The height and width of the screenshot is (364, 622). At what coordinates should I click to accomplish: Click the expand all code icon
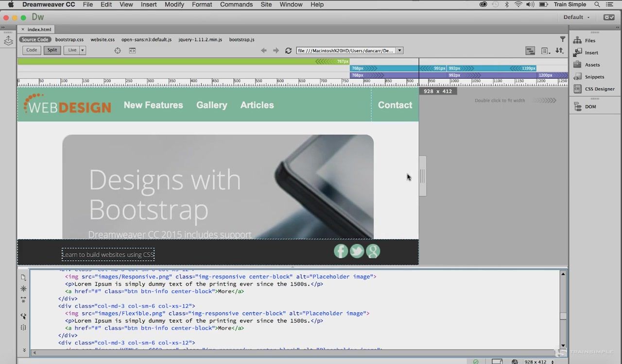[x=23, y=300]
